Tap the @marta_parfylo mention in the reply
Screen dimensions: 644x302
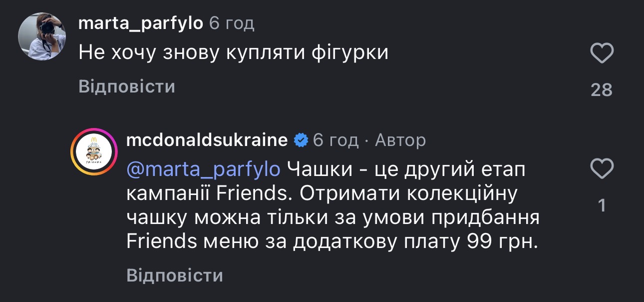tap(204, 169)
